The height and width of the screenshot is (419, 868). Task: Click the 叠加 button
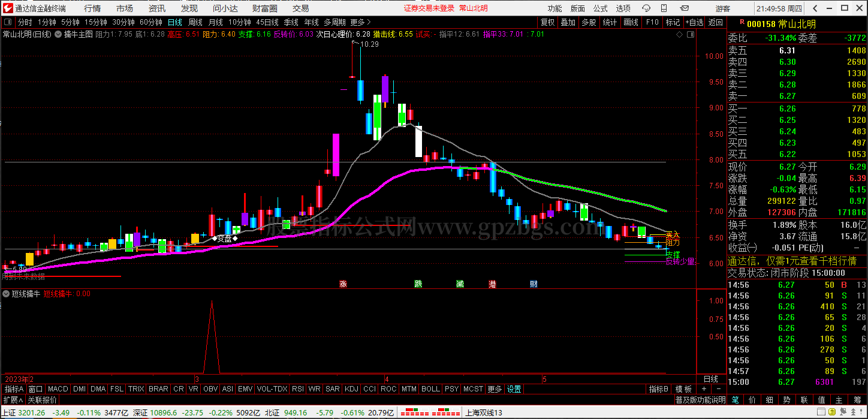[x=568, y=22]
